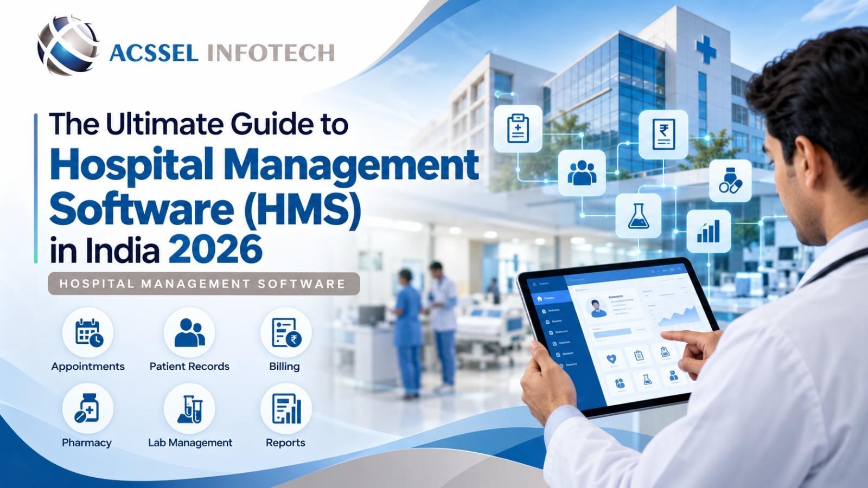Click the Hospital Management Software grey banner

(203, 284)
